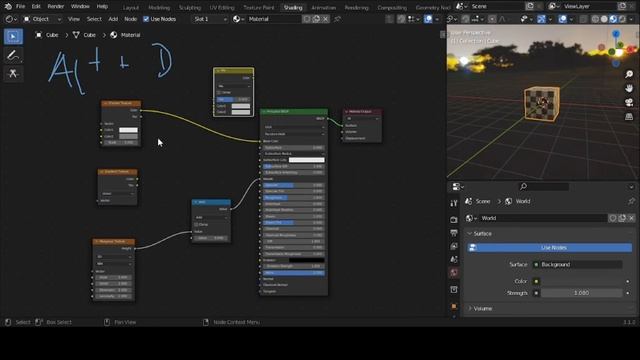Duplicate the Material with new-material icon
Viewport: 640px width, 360px height.
pos(316,19)
